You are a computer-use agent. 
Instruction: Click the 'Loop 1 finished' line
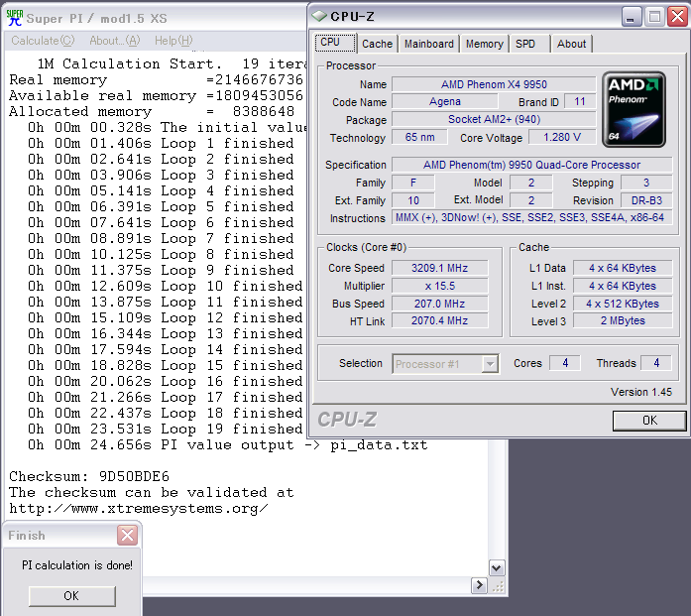[x=161, y=143]
